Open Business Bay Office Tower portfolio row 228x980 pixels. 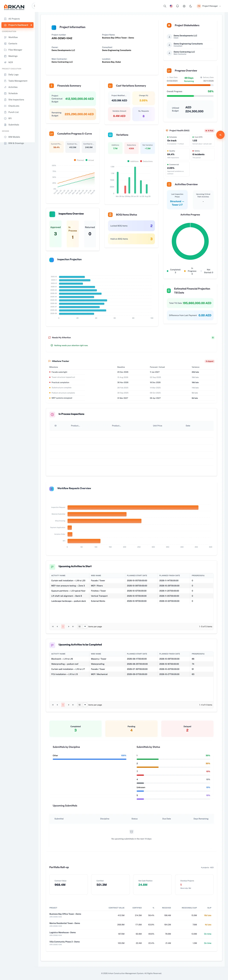click(x=131, y=915)
